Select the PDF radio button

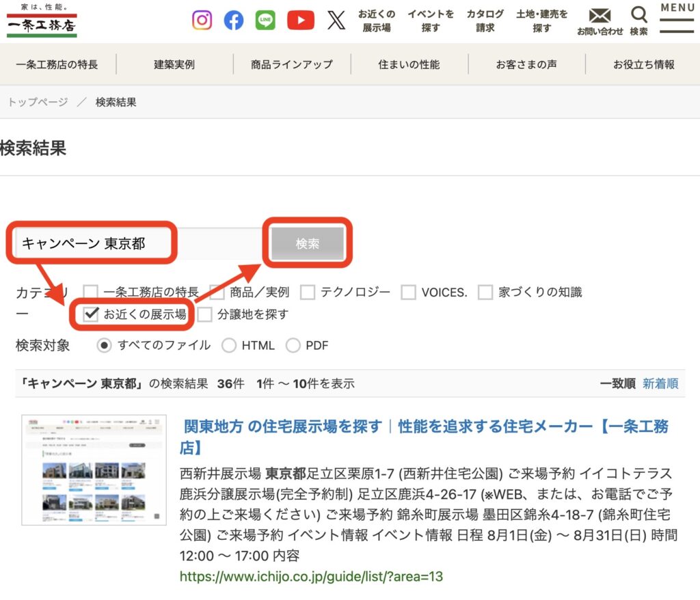(x=293, y=346)
